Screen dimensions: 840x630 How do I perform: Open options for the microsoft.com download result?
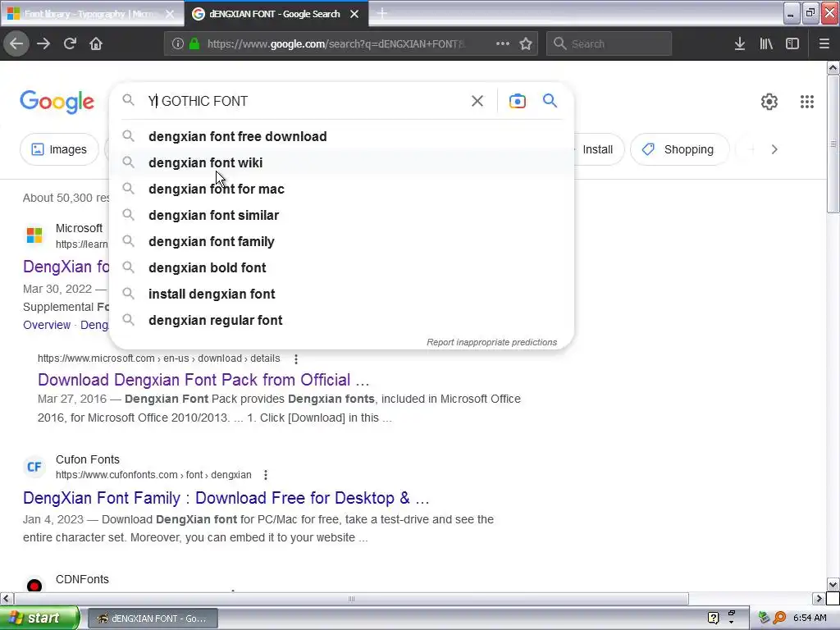(295, 358)
